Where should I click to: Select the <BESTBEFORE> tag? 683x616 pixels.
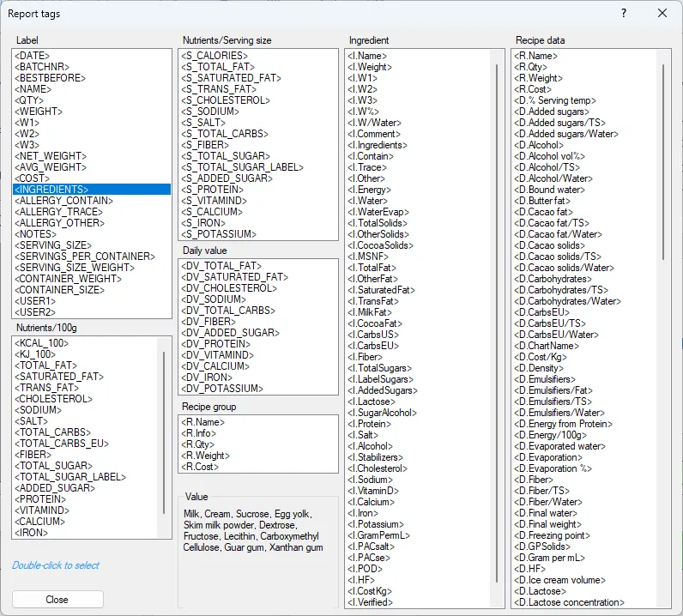point(50,78)
